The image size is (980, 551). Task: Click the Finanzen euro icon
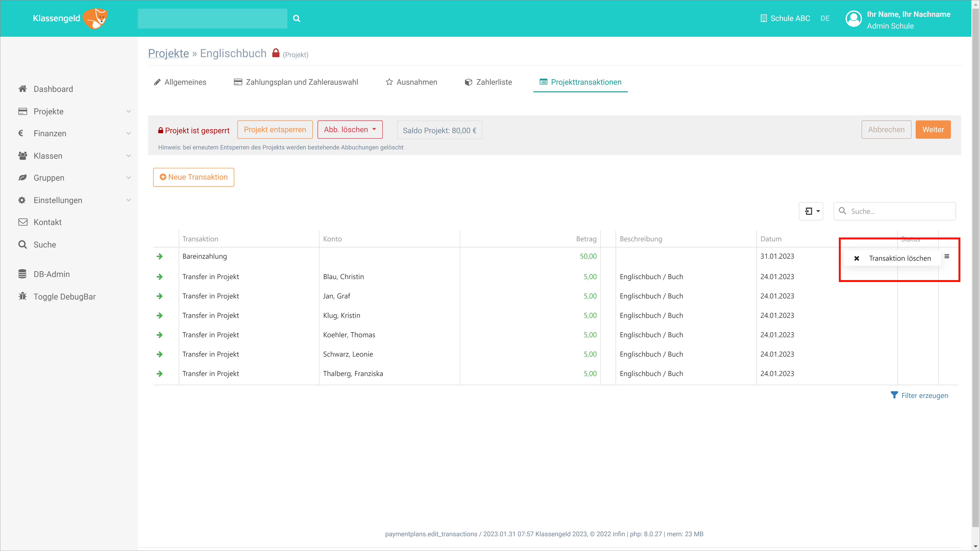pyautogui.click(x=21, y=133)
